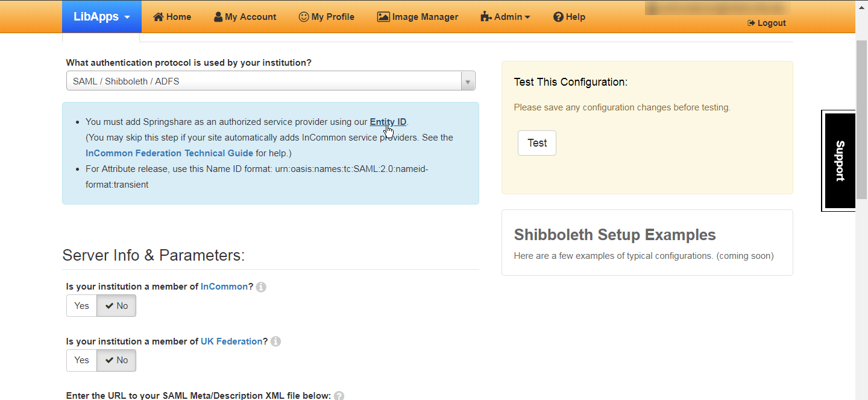Click the Home house icon
Image resolution: width=868 pixels, height=400 pixels.
159,17
